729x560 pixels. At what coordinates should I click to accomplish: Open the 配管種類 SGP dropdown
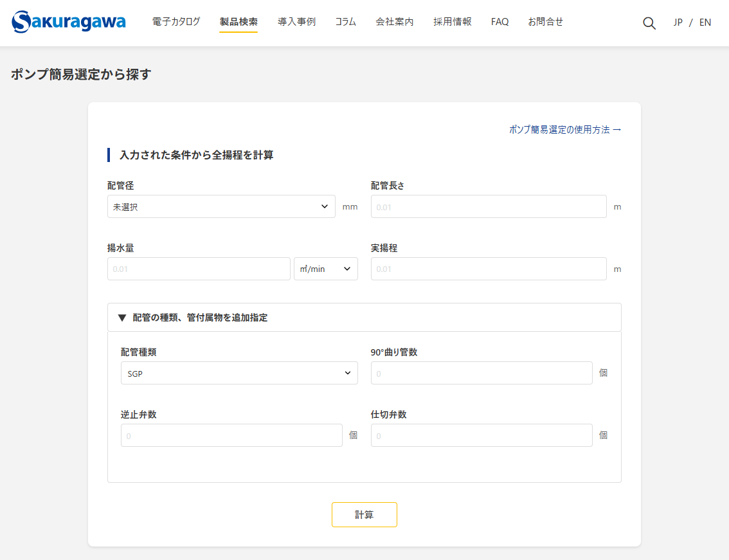click(239, 373)
